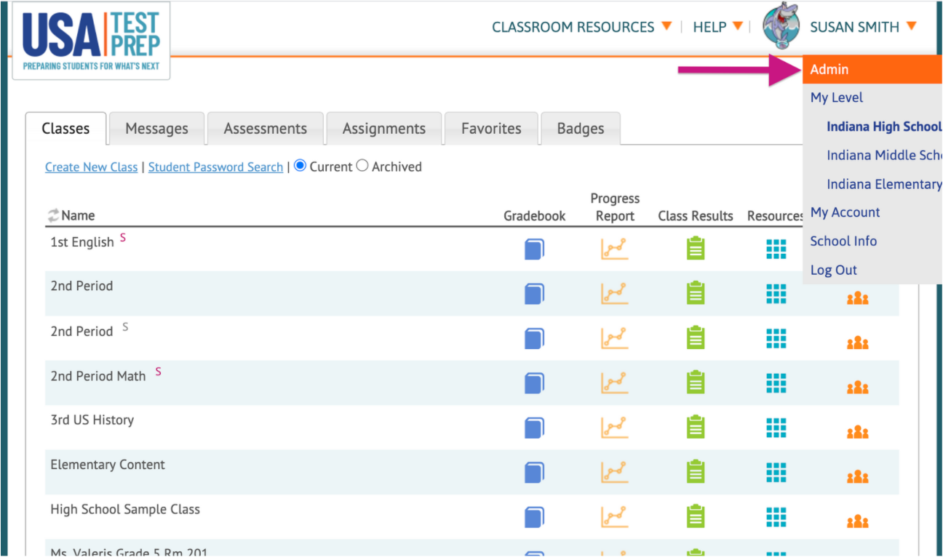
Task: Open the Assignments tab
Action: coord(383,129)
